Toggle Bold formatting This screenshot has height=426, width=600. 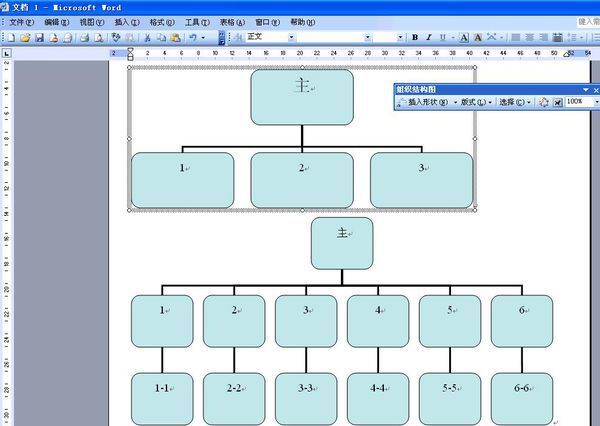pyautogui.click(x=415, y=37)
